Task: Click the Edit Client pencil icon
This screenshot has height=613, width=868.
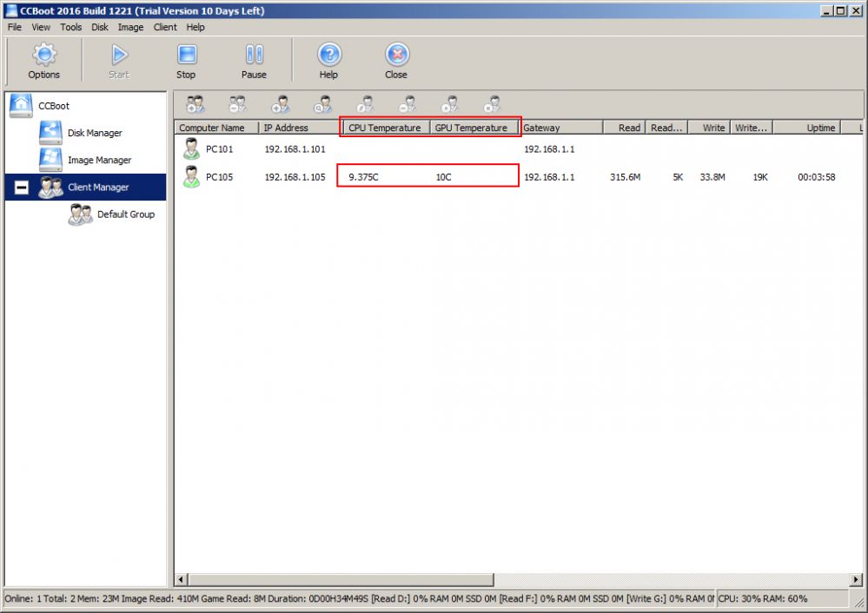Action: pyautogui.click(x=365, y=104)
